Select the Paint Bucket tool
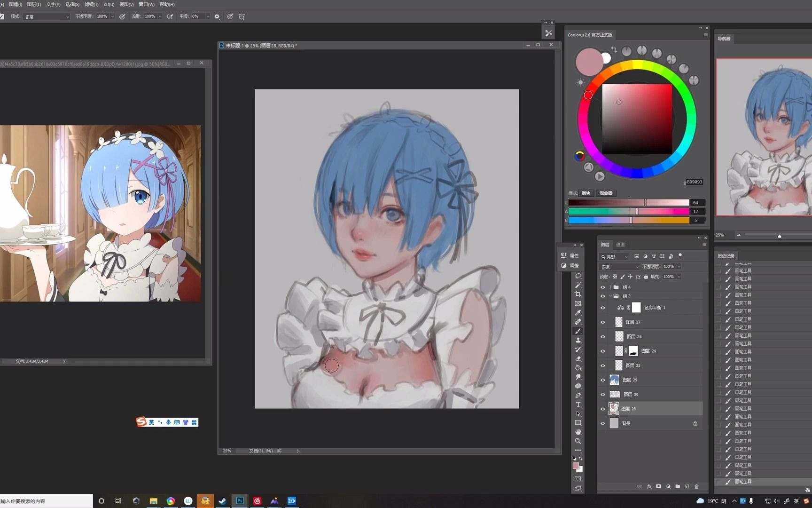 (x=578, y=368)
